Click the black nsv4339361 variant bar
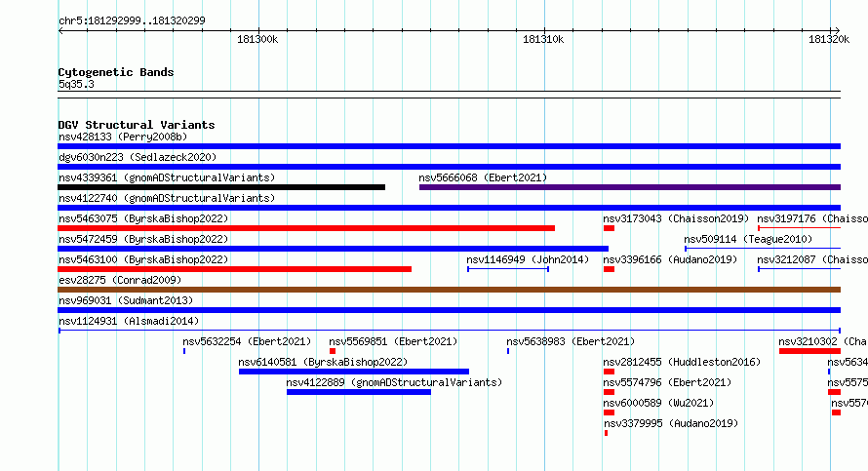The image size is (868, 471). (x=221, y=187)
